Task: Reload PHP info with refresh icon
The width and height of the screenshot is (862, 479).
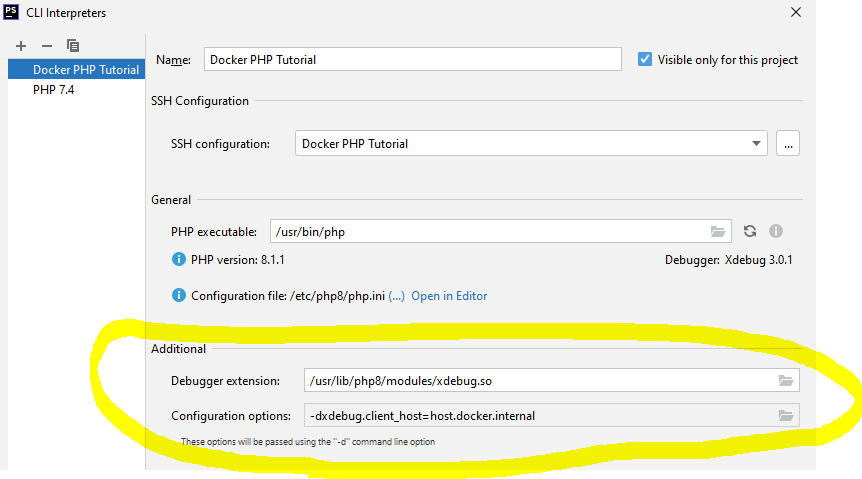Action: click(750, 232)
